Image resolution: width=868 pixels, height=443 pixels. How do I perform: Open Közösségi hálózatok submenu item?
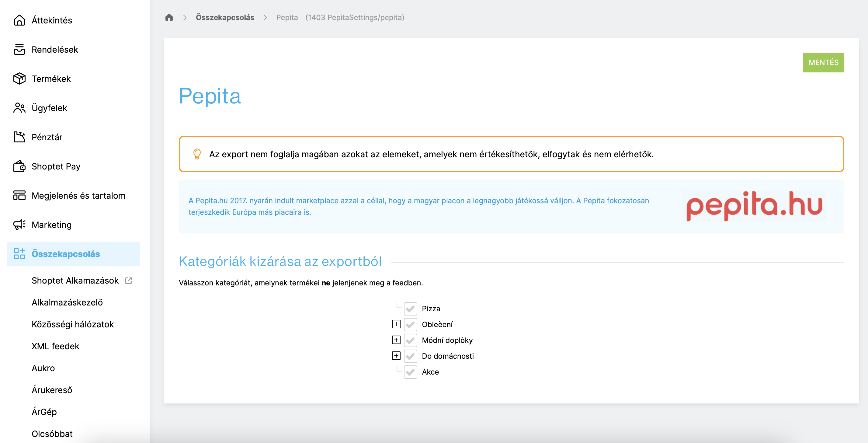click(x=73, y=324)
